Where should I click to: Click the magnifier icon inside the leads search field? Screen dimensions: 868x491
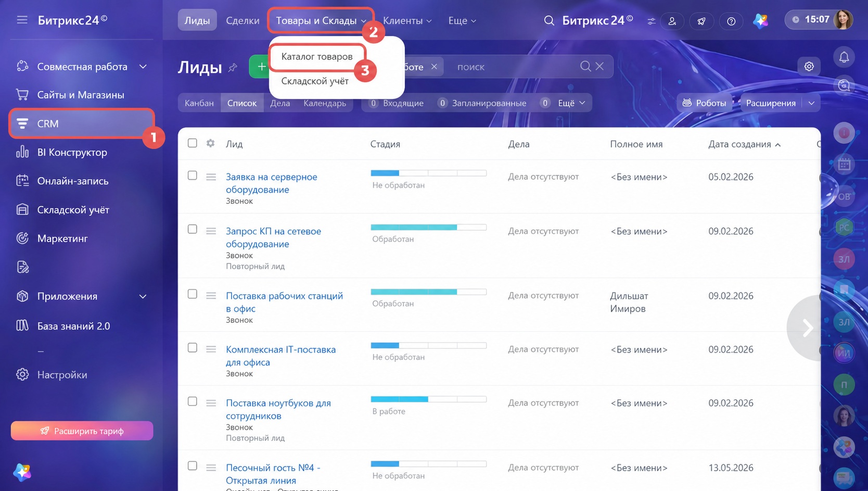pyautogui.click(x=585, y=66)
